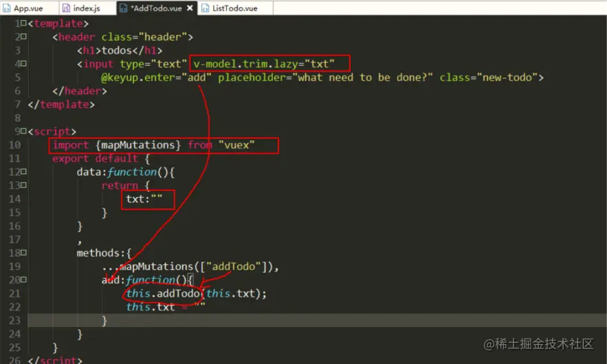Collapse the return block at line 13

pos(23,185)
